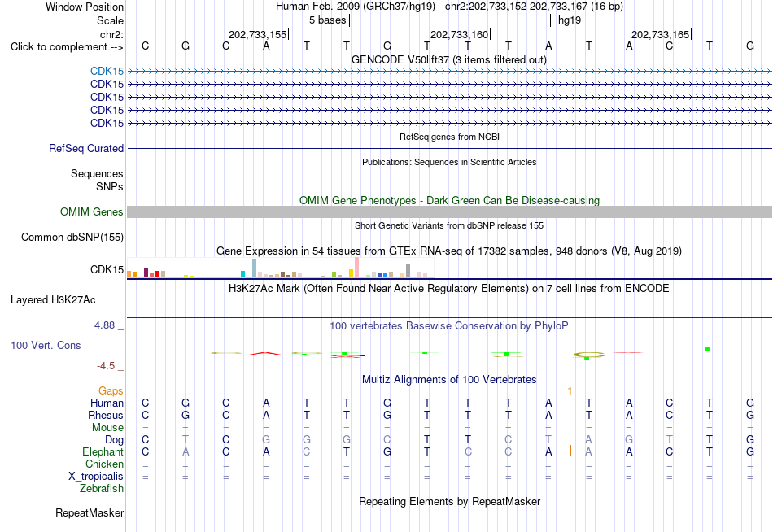
Task: Click the Window Position track label
Action: 85,7
